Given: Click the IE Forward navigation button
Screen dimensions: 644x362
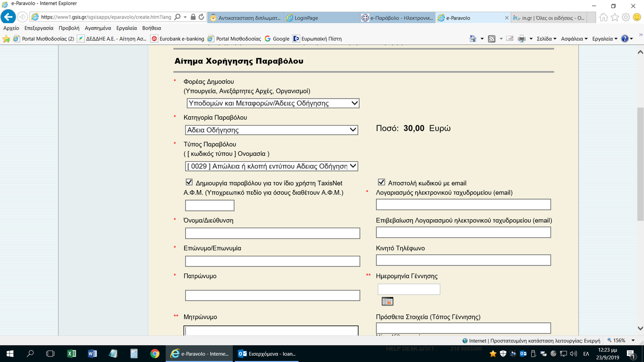Looking at the screenshot, I should pos(22,17).
